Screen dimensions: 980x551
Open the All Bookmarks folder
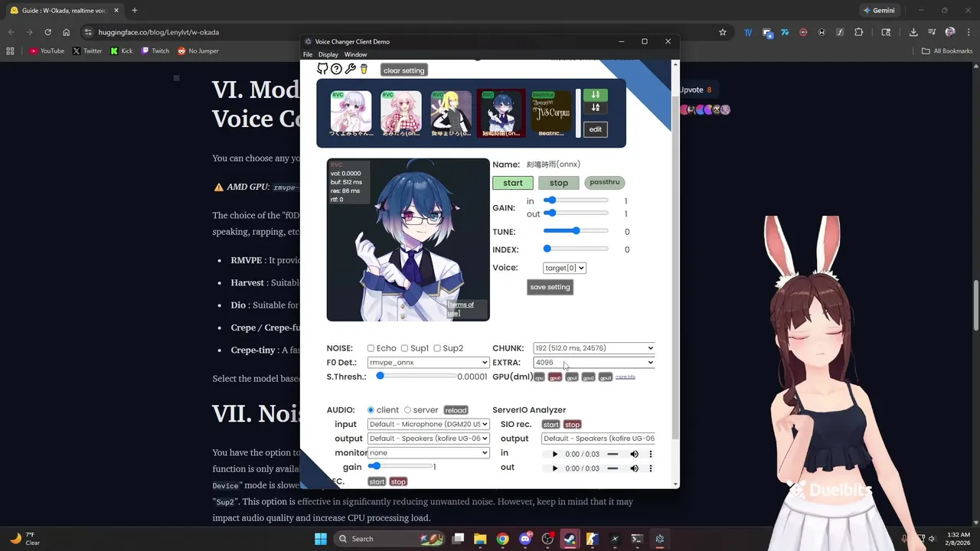pyautogui.click(x=947, y=51)
